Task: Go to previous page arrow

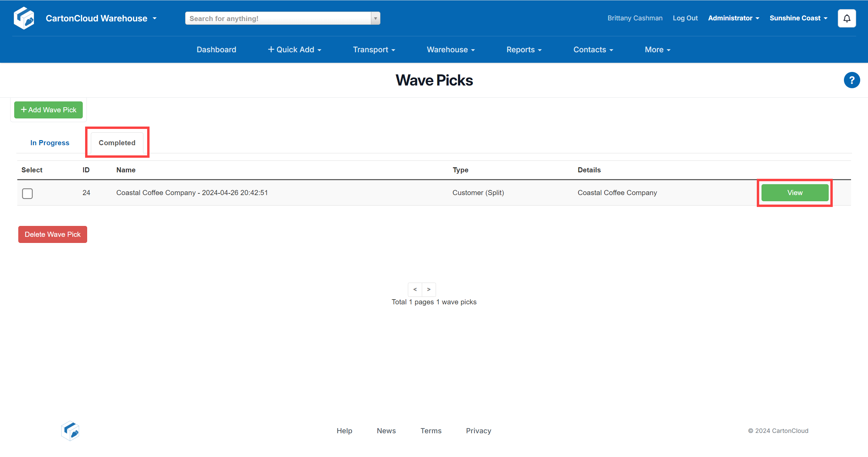Action: click(415, 289)
